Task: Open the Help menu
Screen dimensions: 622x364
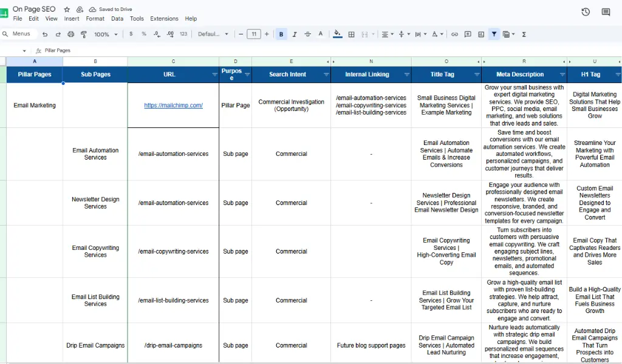Action: pyautogui.click(x=191, y=19)
